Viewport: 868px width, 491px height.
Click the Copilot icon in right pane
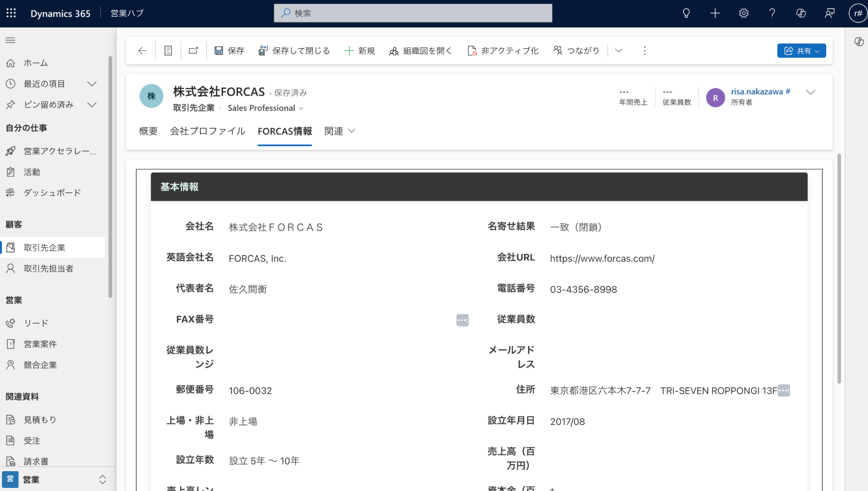click(x=859, y=42)
